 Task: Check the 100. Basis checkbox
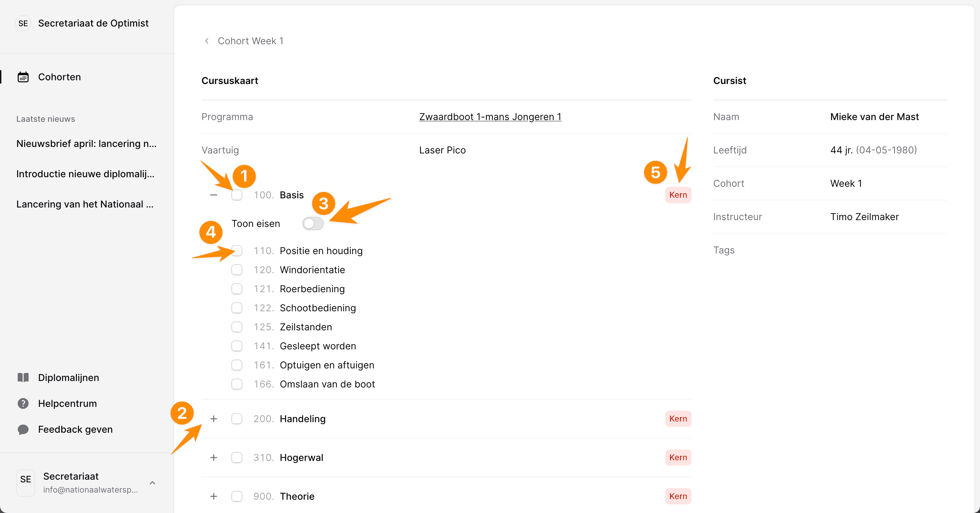pyautogui.click(x=236, y=195)
